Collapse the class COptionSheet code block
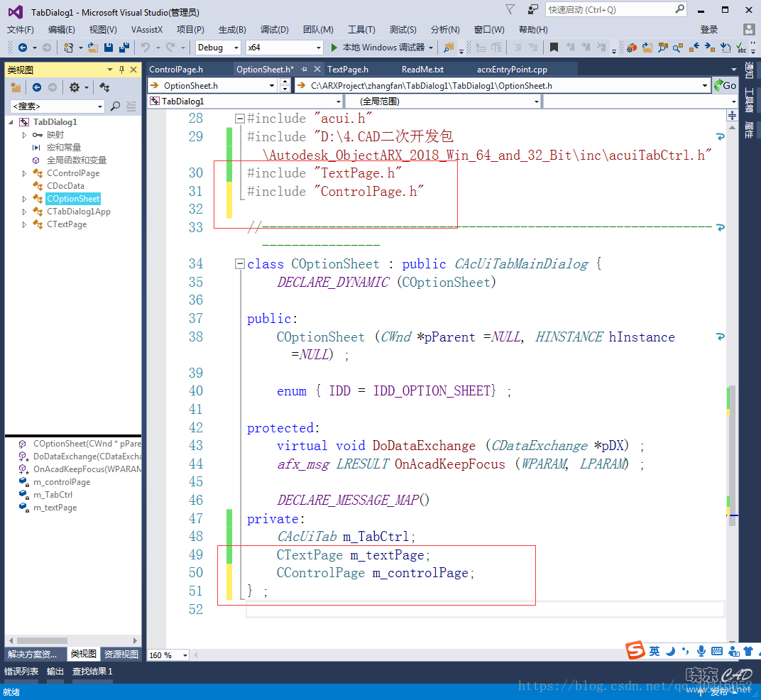Viewport: 761px width, 700px height. tap(239, 264)
